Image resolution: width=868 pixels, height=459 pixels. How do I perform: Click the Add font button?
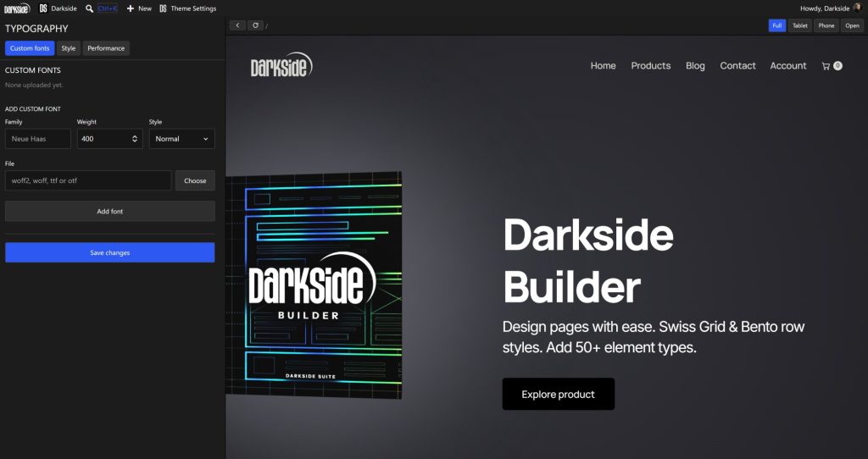point(109,211)
